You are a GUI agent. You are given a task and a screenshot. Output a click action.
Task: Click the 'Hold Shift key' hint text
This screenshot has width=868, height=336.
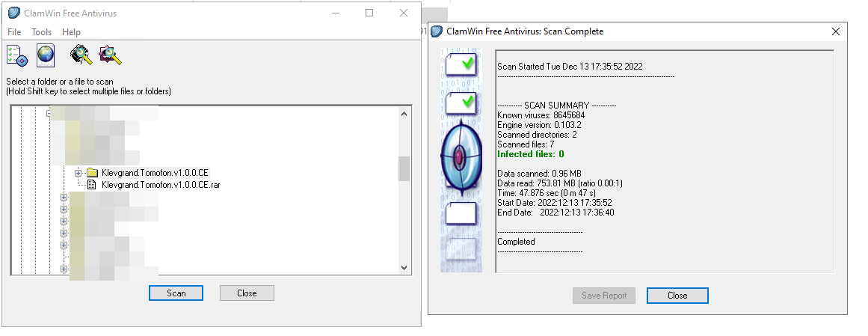[88, 91]
